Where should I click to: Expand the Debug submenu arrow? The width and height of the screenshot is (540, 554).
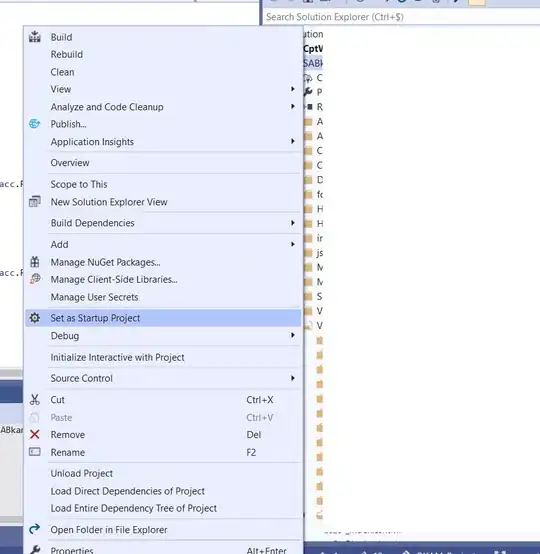(x=293, y=335)
